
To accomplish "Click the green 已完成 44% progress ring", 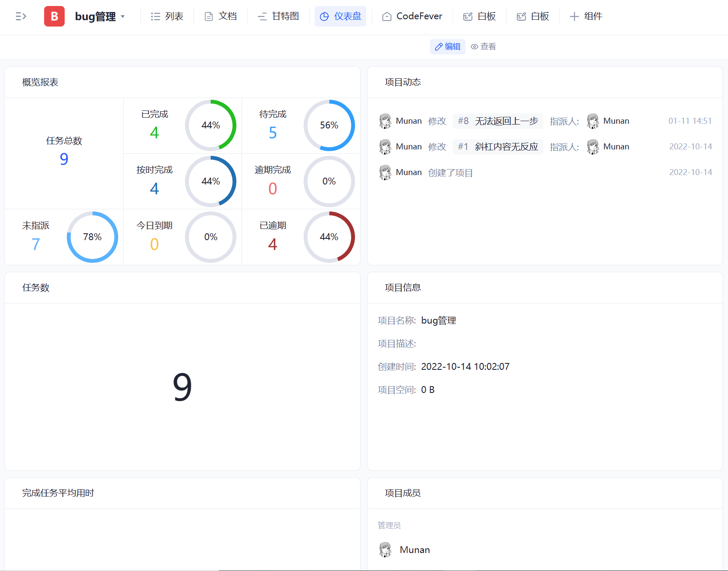I will (x=211, y=125).
